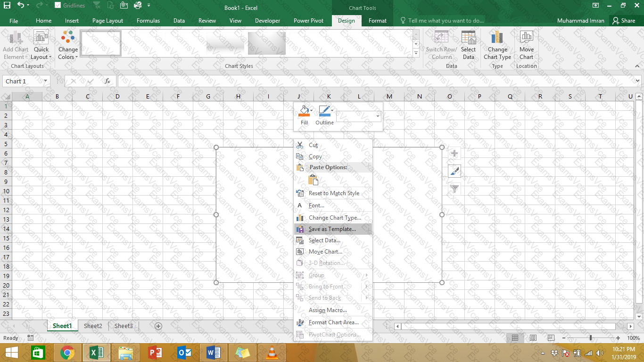Open the Power Pivot tab
644x362 pixels.
(308, 21)
